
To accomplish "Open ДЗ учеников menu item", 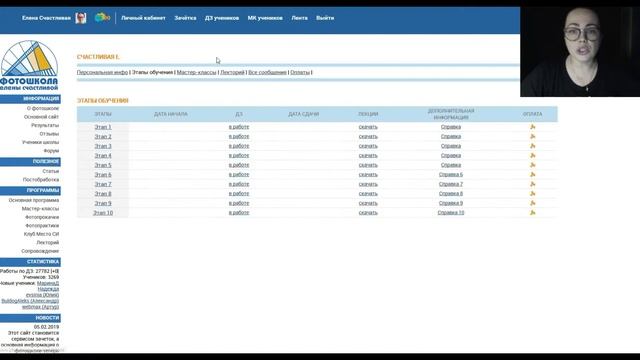I will (x=222, y=18).
